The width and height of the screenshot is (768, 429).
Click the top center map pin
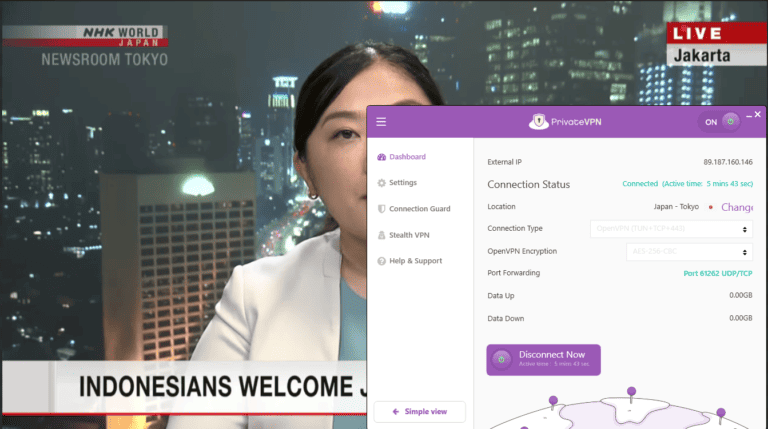[x=631, y=393]
